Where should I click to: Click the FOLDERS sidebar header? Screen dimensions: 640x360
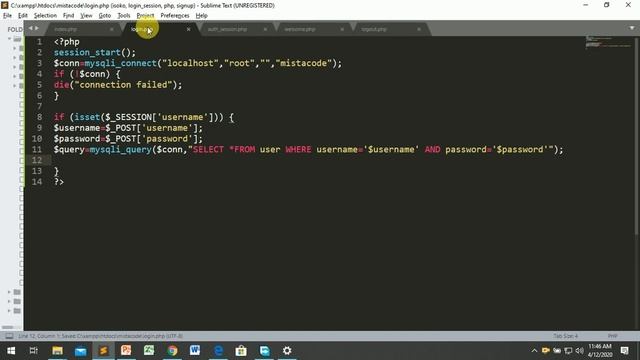15,29
